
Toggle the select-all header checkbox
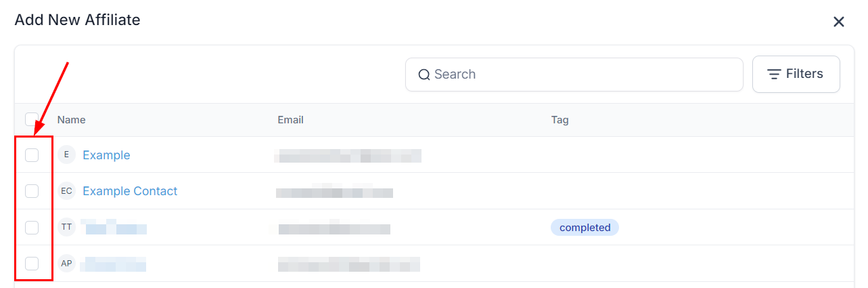point(31,119)
